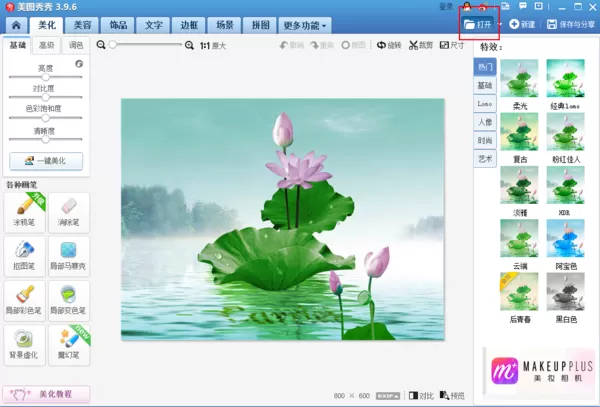Expand the 更多功能 dropdown menu
600x407 pixels.
click(305, 26)
